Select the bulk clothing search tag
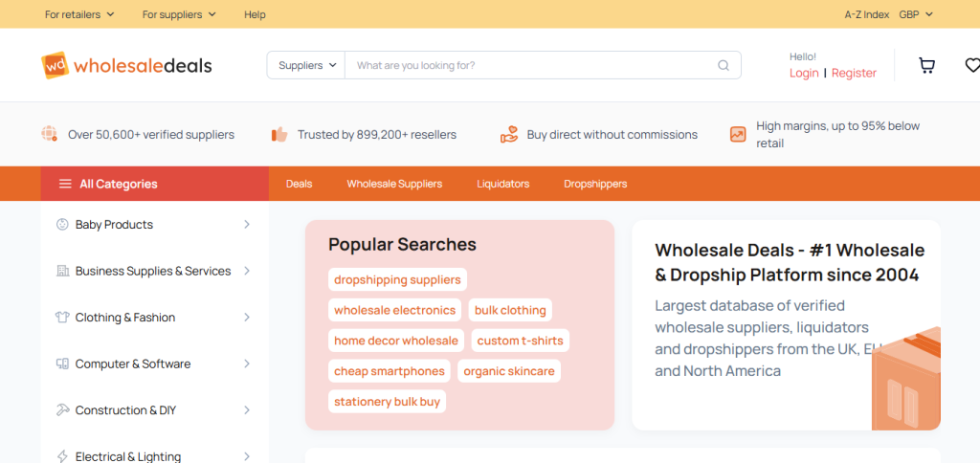 pos(510,310)
